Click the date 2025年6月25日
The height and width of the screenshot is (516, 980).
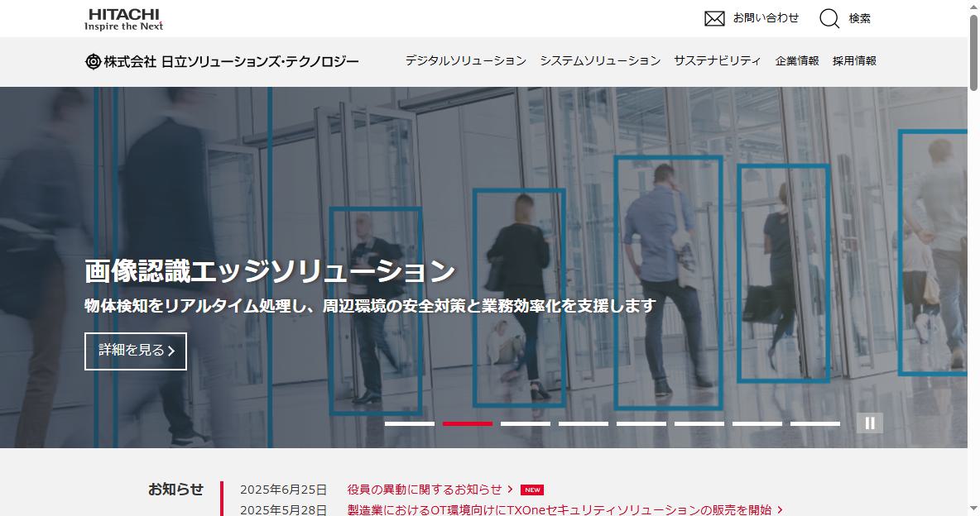click(283, 490)
